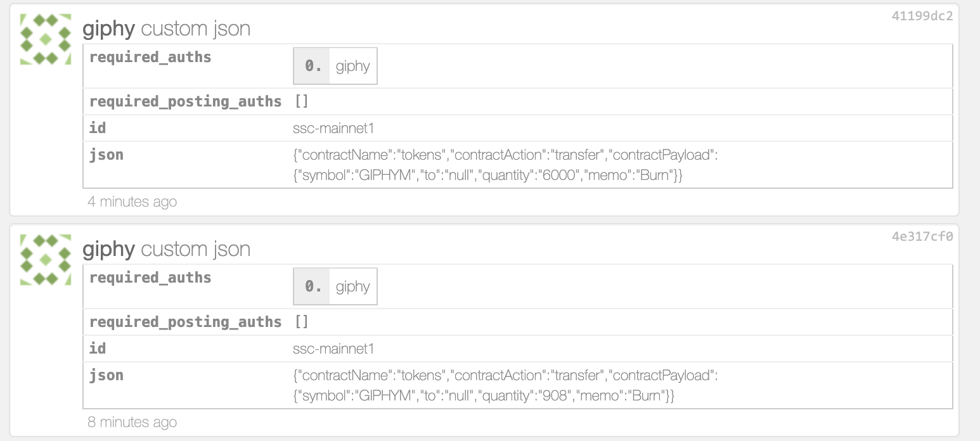Click "custom json" title of first transaction
The height and width of the screenshot is (441, 980).
pos(195,29)
